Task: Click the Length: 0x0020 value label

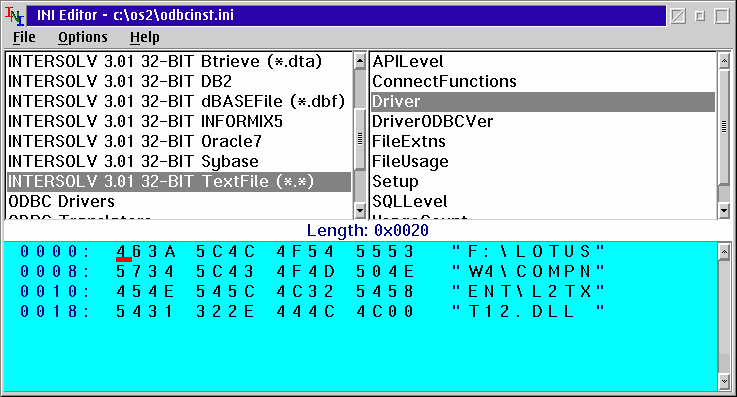Action: click(368, 231)
